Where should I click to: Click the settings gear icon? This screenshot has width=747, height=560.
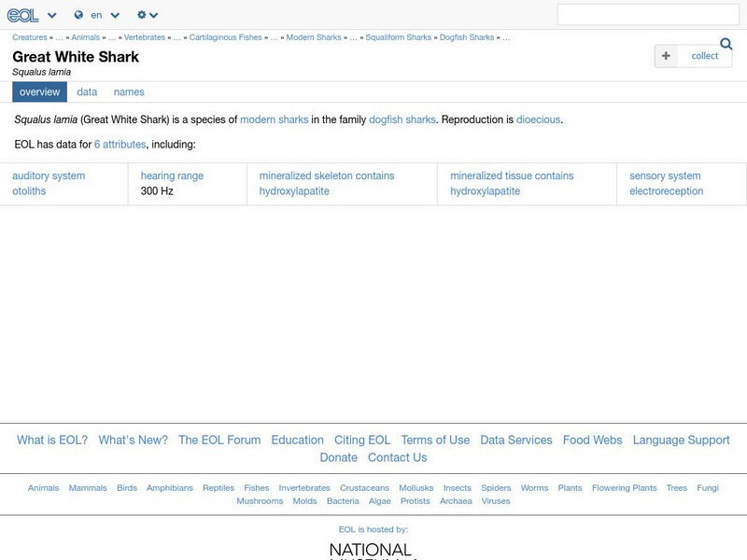[x=142, y=15]
